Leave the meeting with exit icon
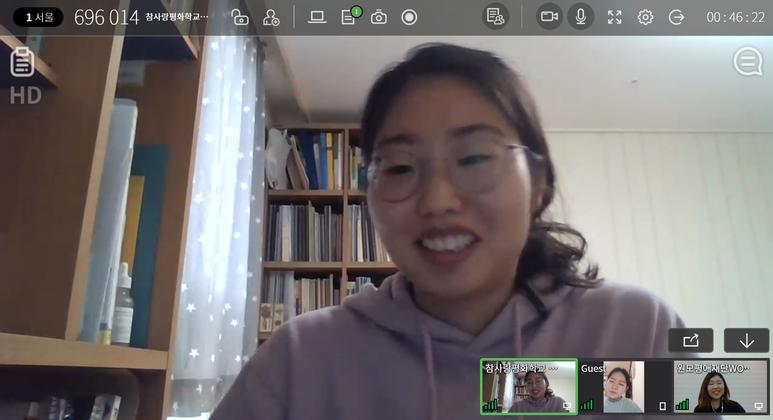This screenshot has width=773, height=420. tap(676, 18)
